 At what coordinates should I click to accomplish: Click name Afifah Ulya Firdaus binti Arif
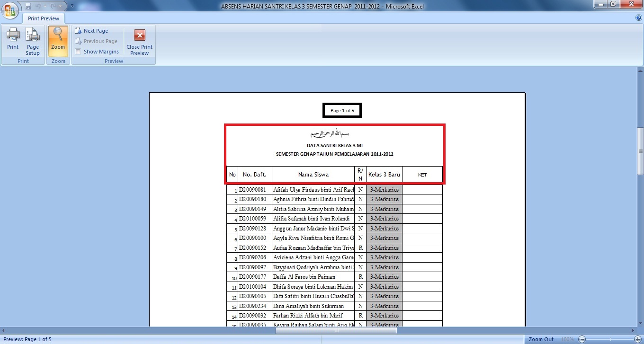tap(313, 190)
